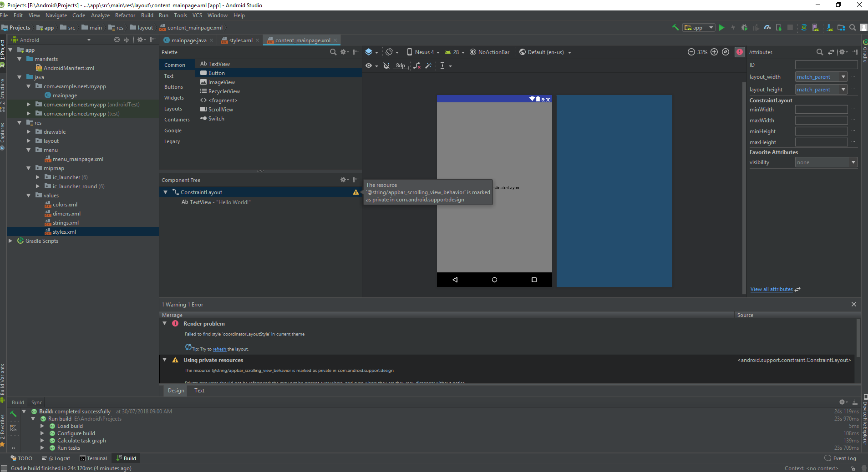Click the Search Everywhere magnifier in top toolbar
868x472 pixels.
[853, 28]
